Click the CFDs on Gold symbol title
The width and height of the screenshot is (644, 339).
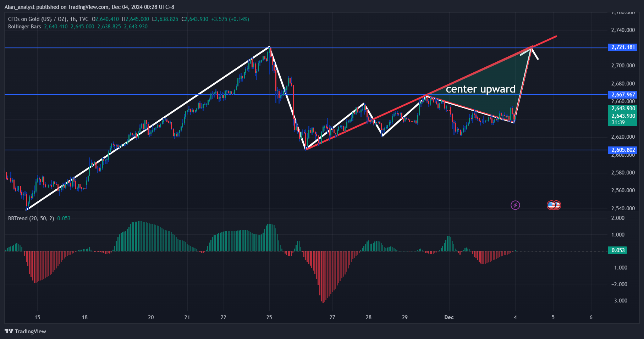[37, 19]
